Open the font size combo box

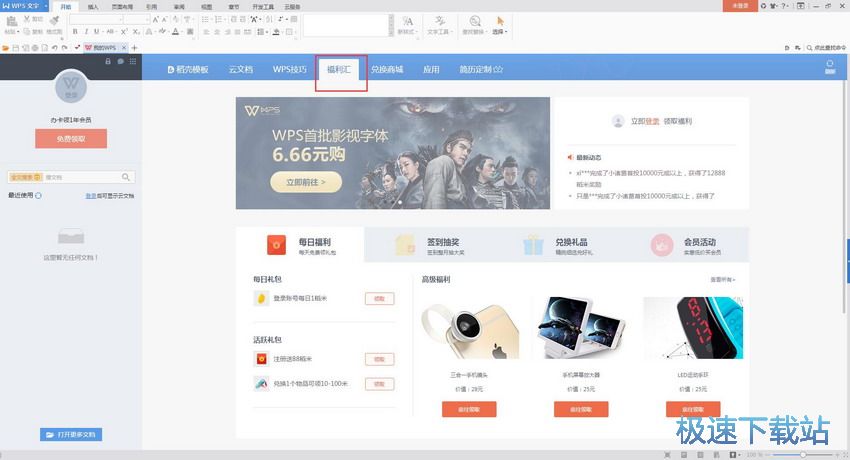pyautogui.click(x=137, y=20)
